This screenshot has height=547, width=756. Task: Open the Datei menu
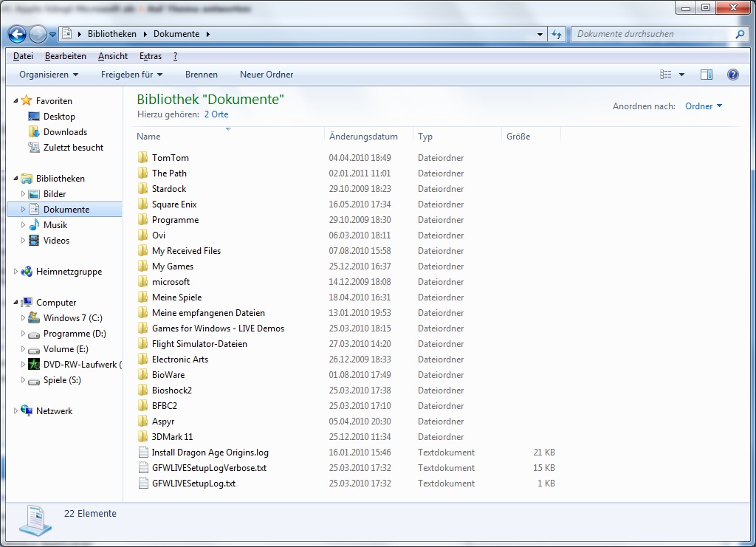(23, 56)
